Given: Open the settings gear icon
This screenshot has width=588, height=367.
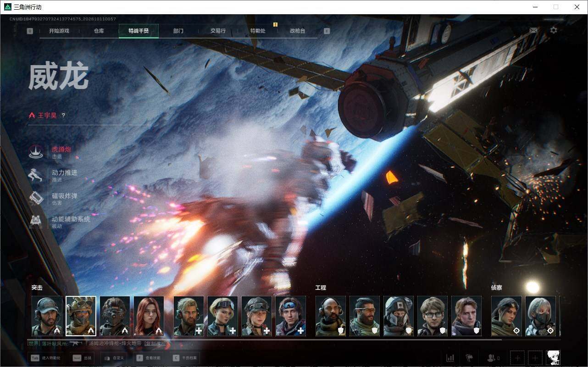Looking at the screenshot, I should [x=554, y=30].
